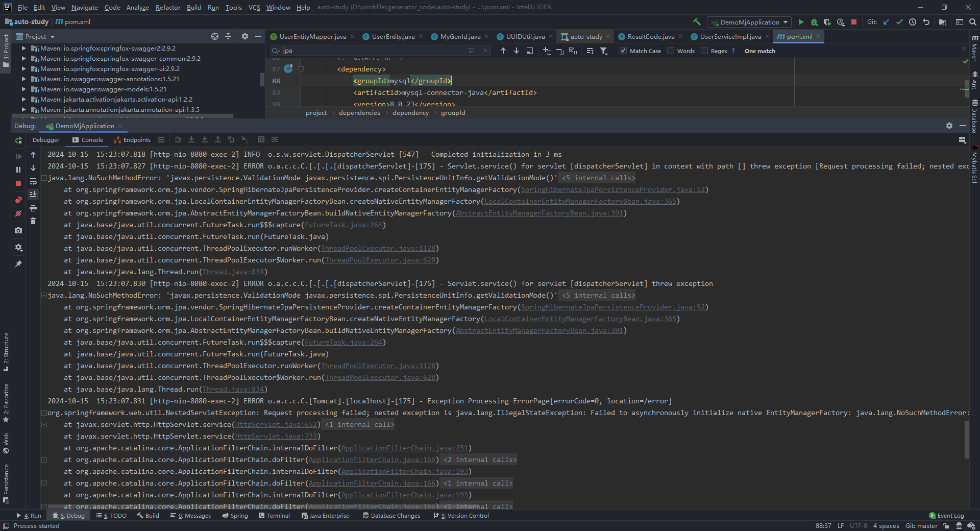Click the '4 spaces' indent status entry

[886, 526]
